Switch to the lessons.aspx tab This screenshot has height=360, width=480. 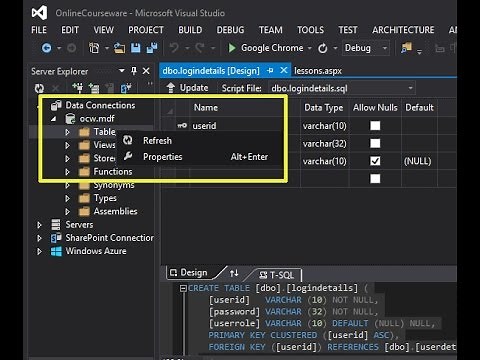tap(318, 71)
